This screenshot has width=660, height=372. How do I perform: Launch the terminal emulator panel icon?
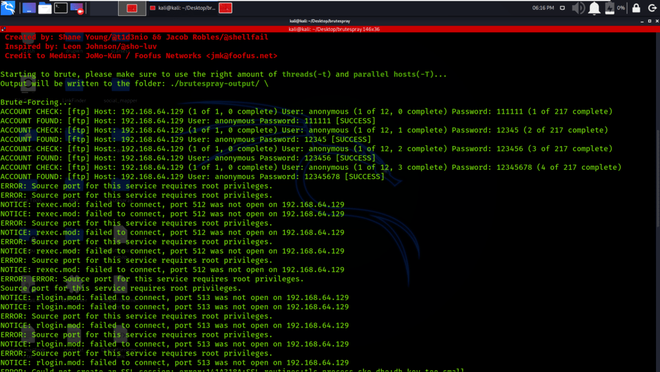[x=61, y=8]
